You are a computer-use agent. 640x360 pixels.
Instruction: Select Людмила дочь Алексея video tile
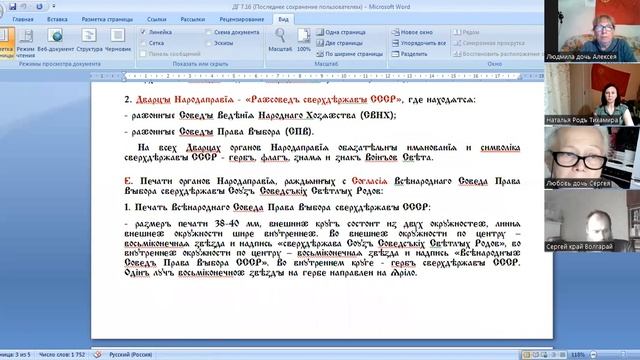[592, 31]
